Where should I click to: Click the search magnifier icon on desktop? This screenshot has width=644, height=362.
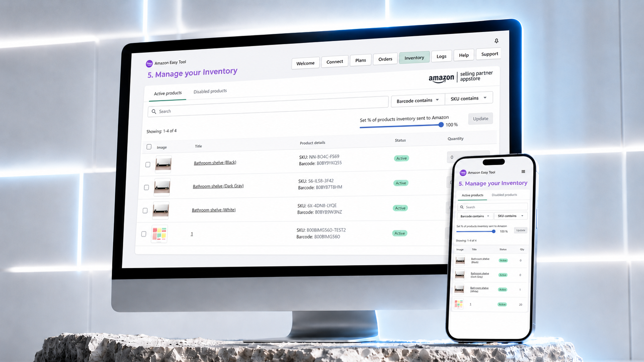[x=154, y=112]
